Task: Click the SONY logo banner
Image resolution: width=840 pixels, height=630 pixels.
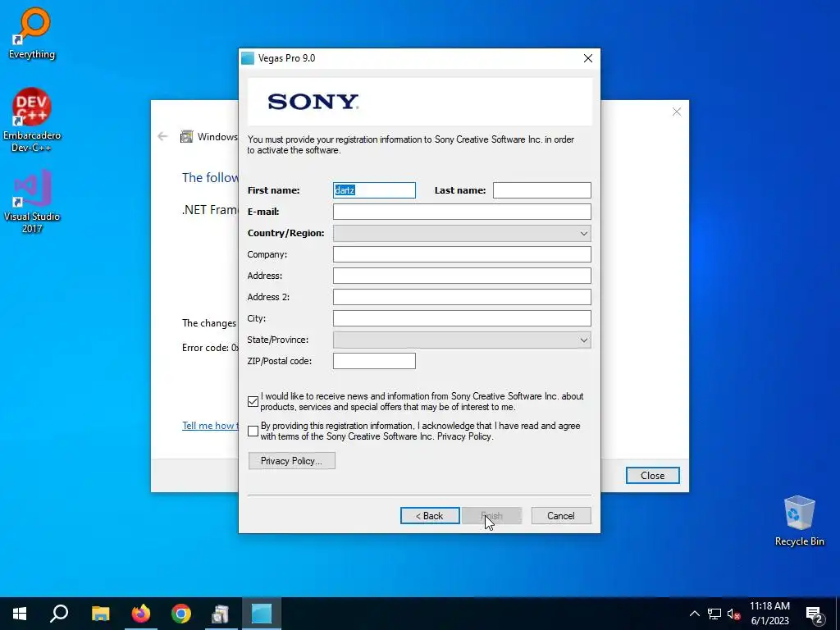Action: 420,102
